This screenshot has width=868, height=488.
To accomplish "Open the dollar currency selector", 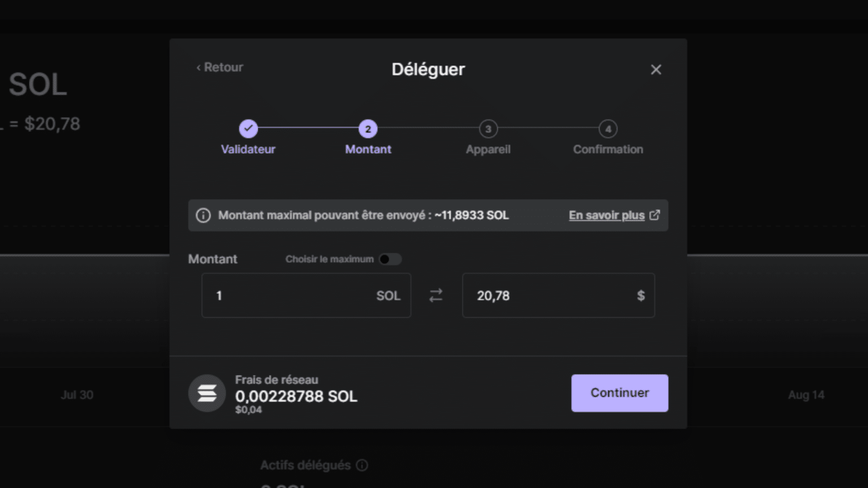I will (x=641, y=295).
